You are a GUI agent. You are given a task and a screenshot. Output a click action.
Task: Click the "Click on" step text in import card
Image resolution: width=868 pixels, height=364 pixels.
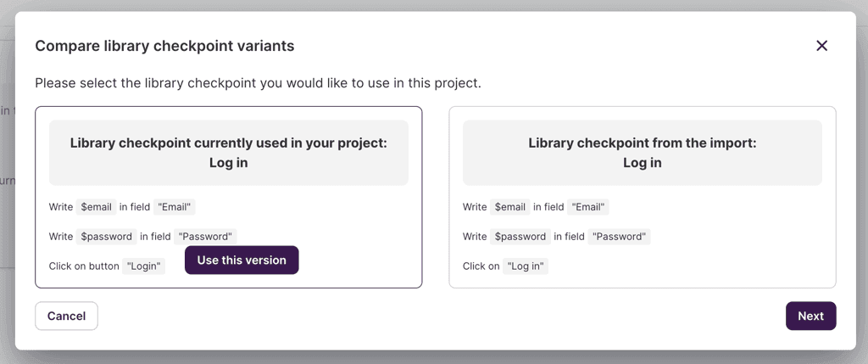(x=481, y=266)
